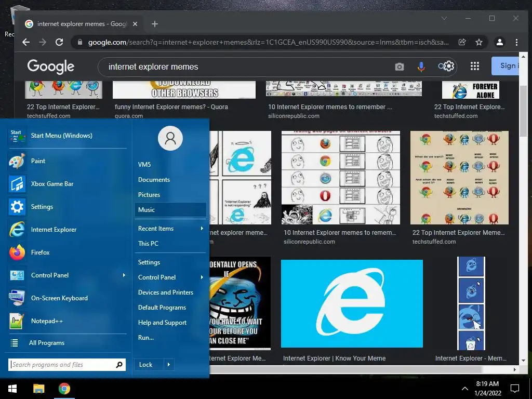Click the Share this page icon

point(462,42)
